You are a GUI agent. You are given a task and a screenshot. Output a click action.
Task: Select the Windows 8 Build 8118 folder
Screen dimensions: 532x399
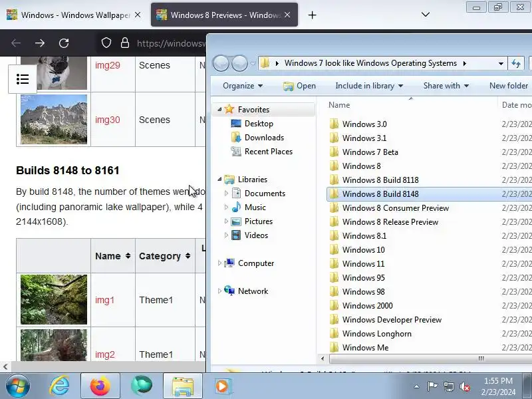380,180
